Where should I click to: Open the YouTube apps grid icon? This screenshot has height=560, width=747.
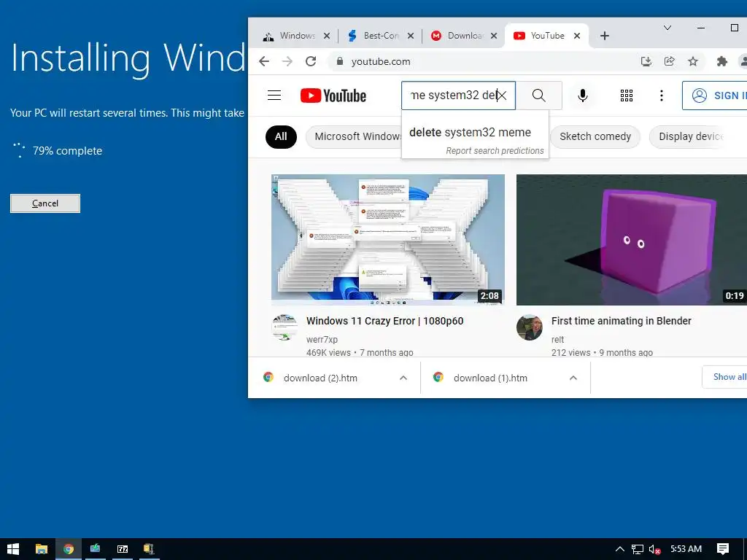tap(627, 96)
